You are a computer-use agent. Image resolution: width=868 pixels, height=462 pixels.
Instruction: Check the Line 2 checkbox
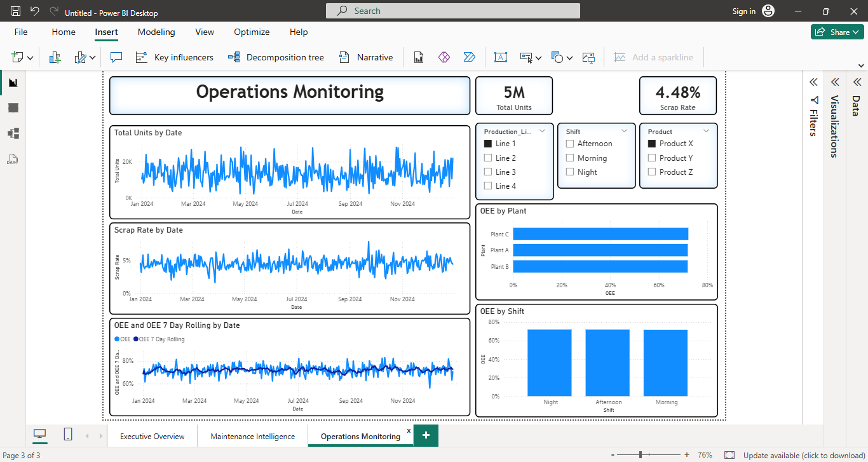489,158
